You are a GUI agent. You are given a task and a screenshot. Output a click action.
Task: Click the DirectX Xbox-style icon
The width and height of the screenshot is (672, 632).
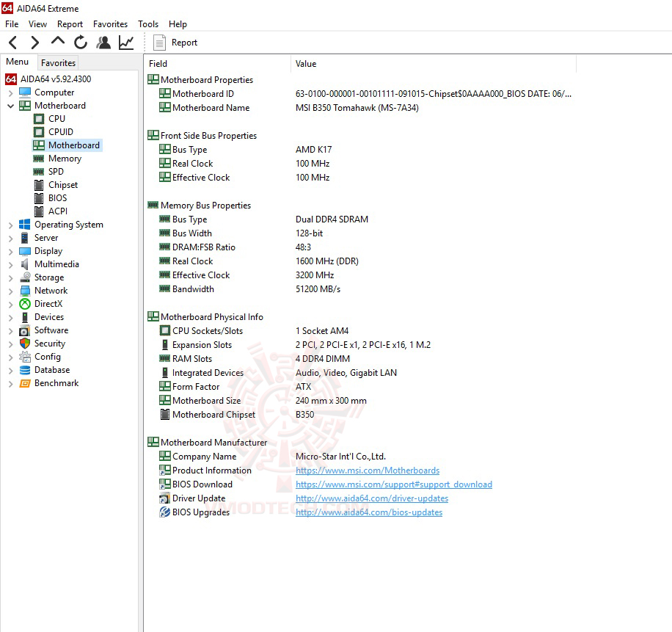25,304
